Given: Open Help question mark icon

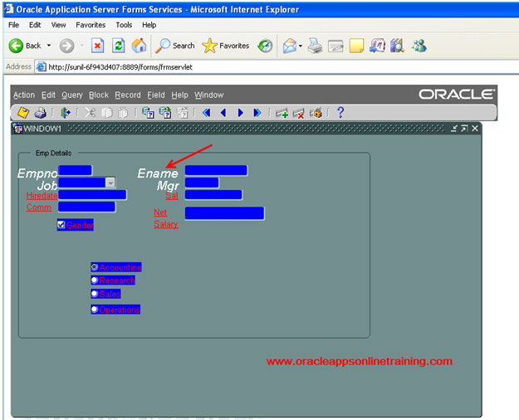Looking at the screenshot, I should pyautogui.click(x=340, y=112).
